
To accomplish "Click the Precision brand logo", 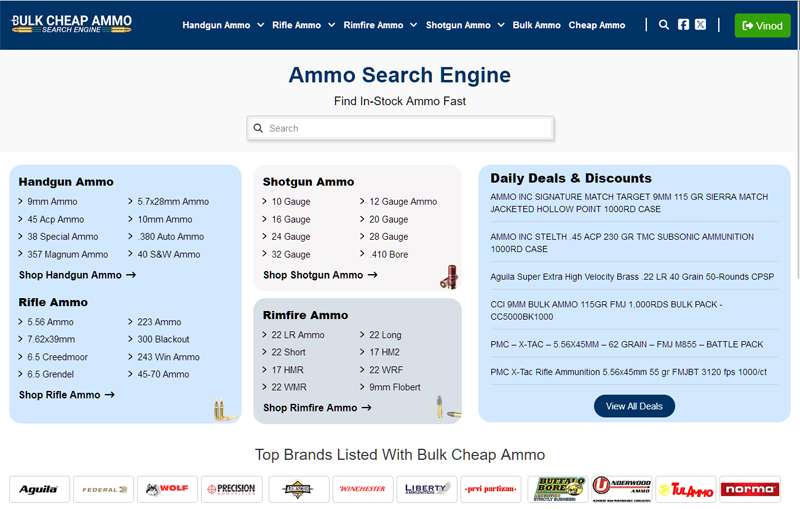I will point(232,489).
